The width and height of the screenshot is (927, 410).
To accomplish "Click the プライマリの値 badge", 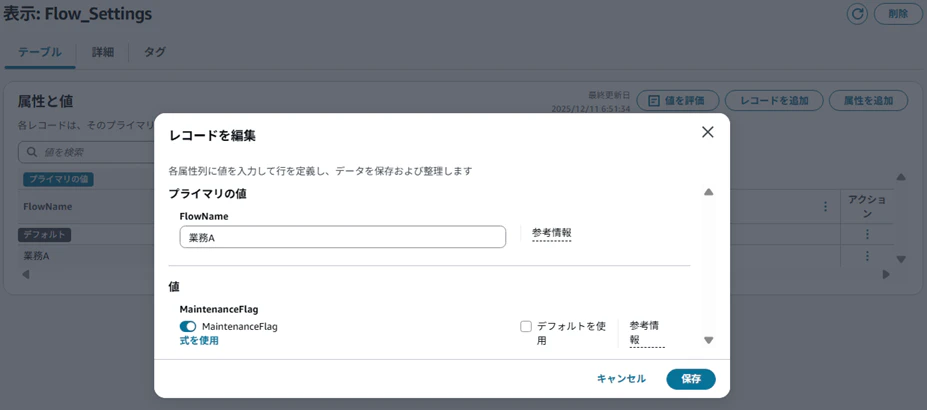I will (x=59, y=180).
